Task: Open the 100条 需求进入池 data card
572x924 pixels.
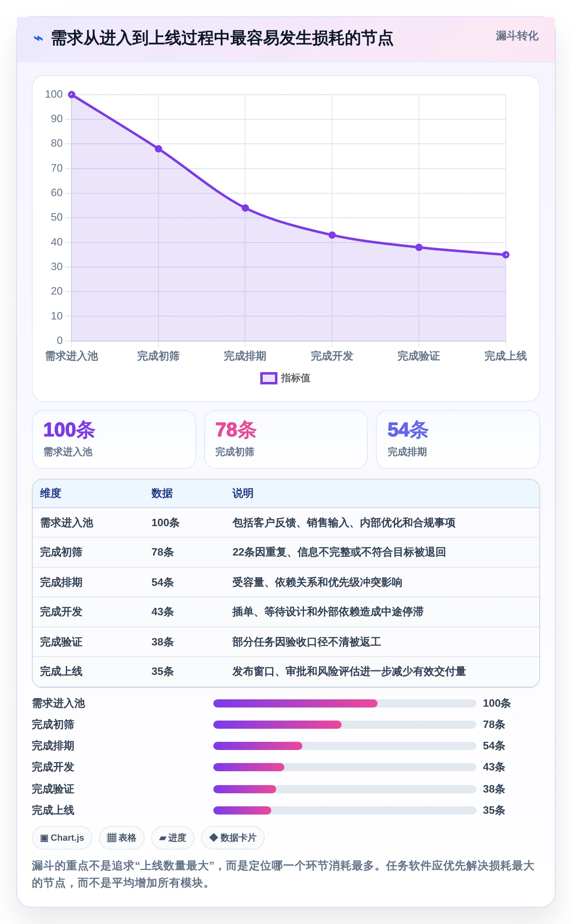Action: (114, 440)
